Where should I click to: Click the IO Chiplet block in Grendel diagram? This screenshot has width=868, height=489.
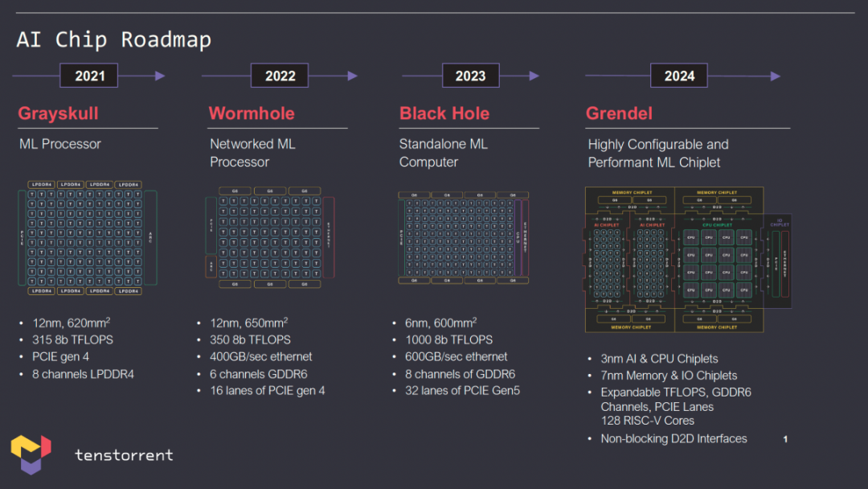(x=780, y=261)
